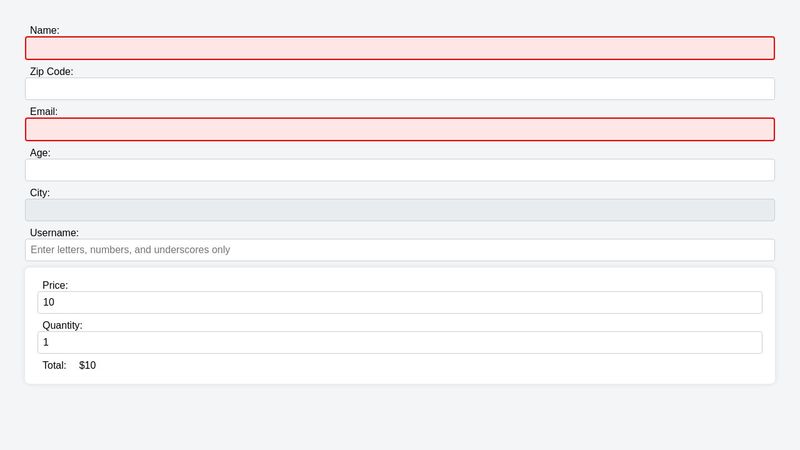Click the "Zip Code:" label

click(x=51, y=72)
